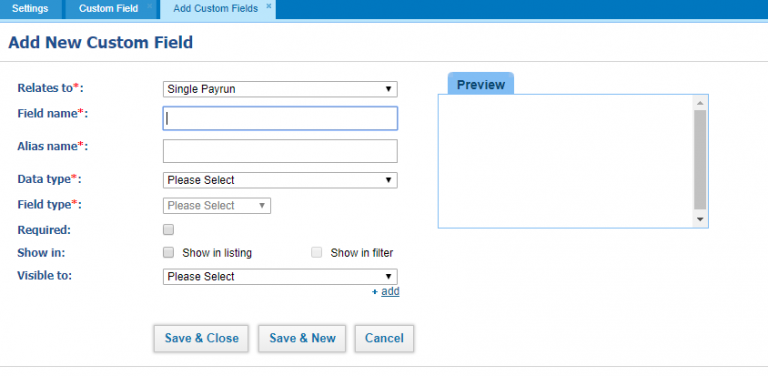Click the Save & New button
The image size is (768, 376).
coord(302,338)
